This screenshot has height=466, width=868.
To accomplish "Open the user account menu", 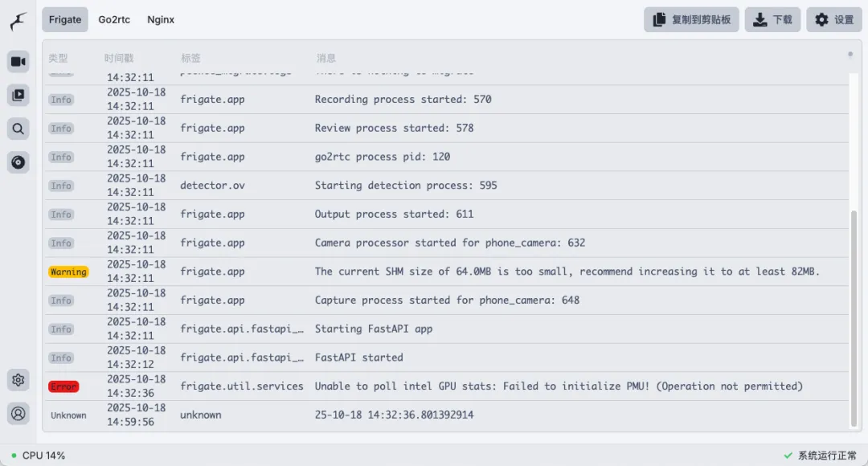I will [18, 414].
